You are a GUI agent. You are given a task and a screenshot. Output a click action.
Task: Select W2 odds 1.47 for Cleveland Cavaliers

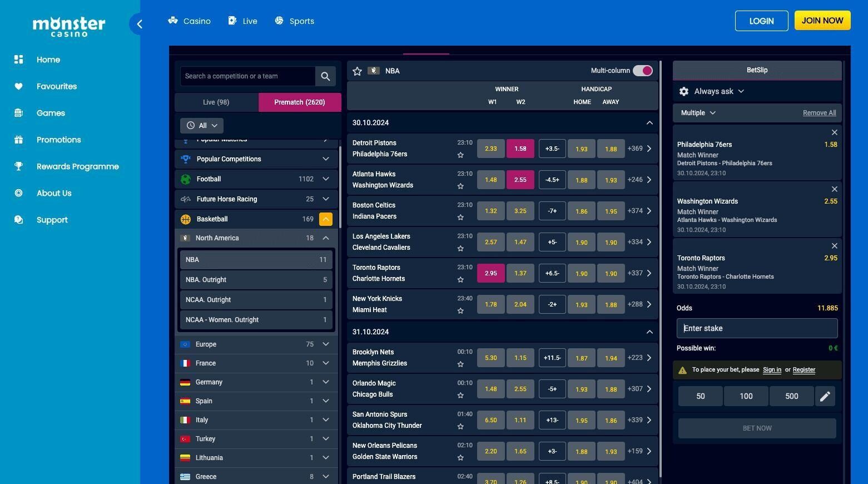(x=520, y=242)
